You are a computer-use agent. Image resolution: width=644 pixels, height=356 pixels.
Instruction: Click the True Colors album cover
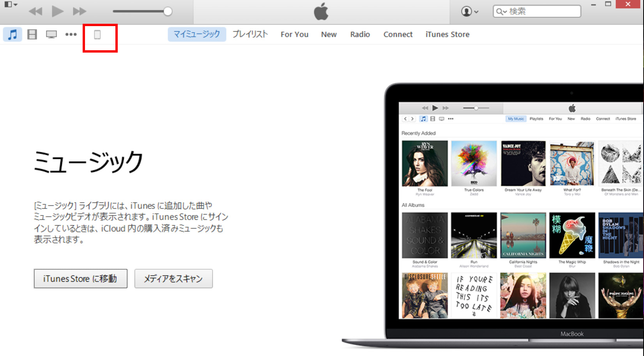(474, 164)
